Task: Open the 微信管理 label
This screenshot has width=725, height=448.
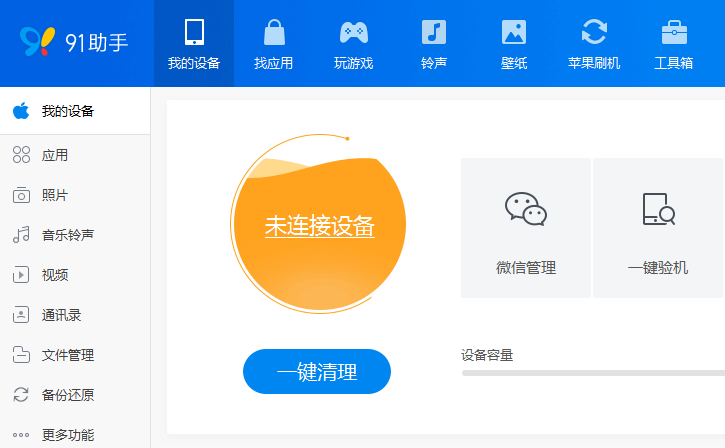Action: 526,268
